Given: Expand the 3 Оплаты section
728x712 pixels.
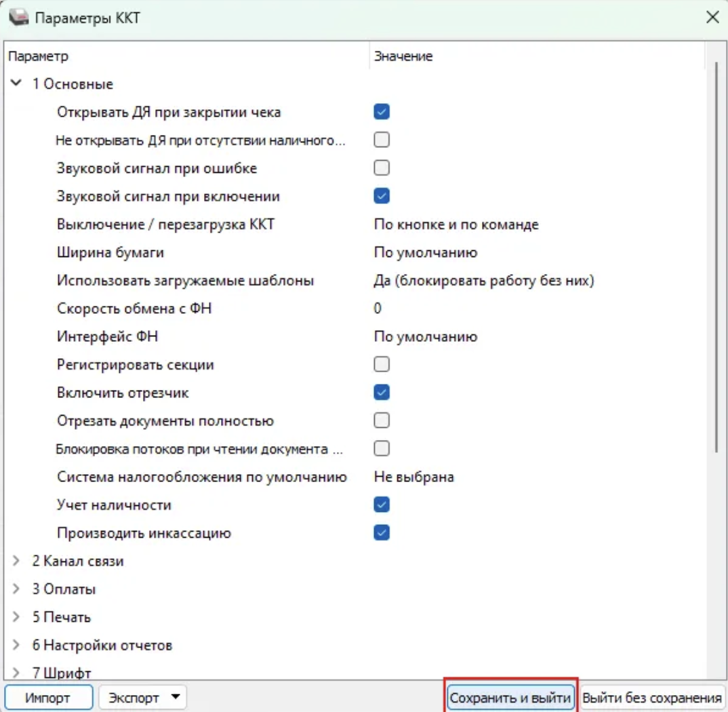Looking at the screenshot, I should tap(17, 589).
